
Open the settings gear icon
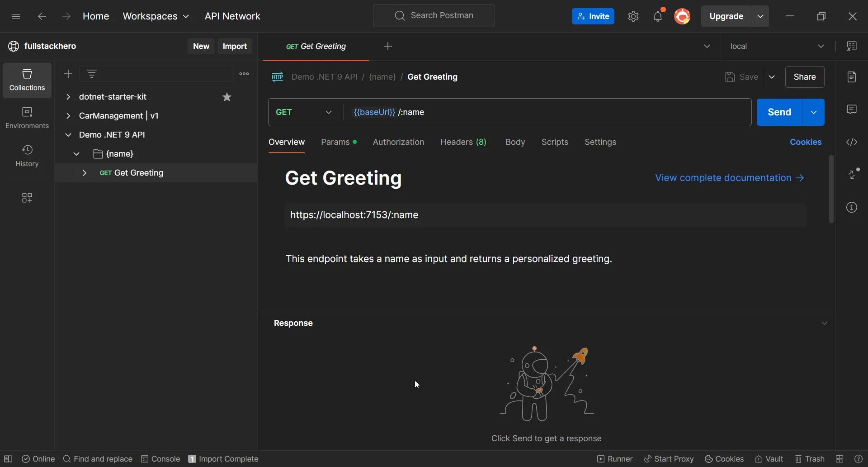(x=633, y=17)
